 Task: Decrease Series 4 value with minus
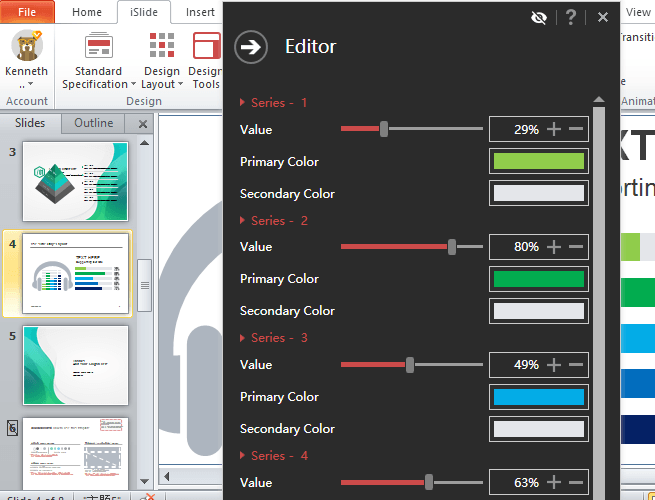pyautogui.click(x=576, y=482)
